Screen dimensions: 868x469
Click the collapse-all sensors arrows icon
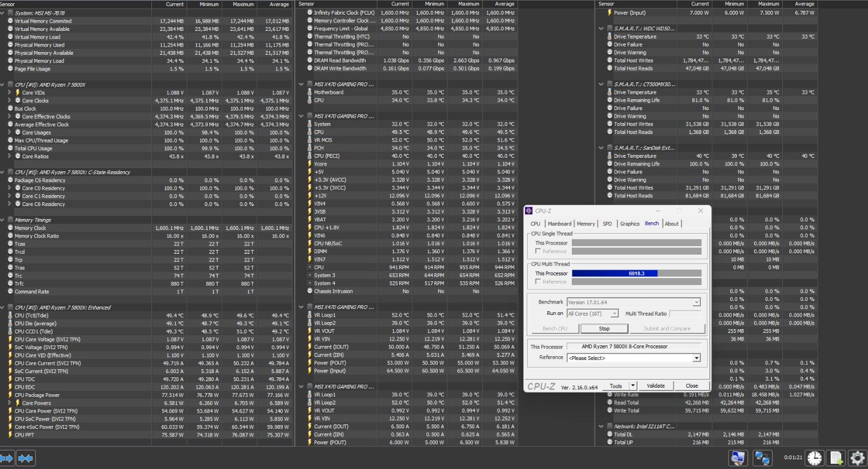pos(25,458)
